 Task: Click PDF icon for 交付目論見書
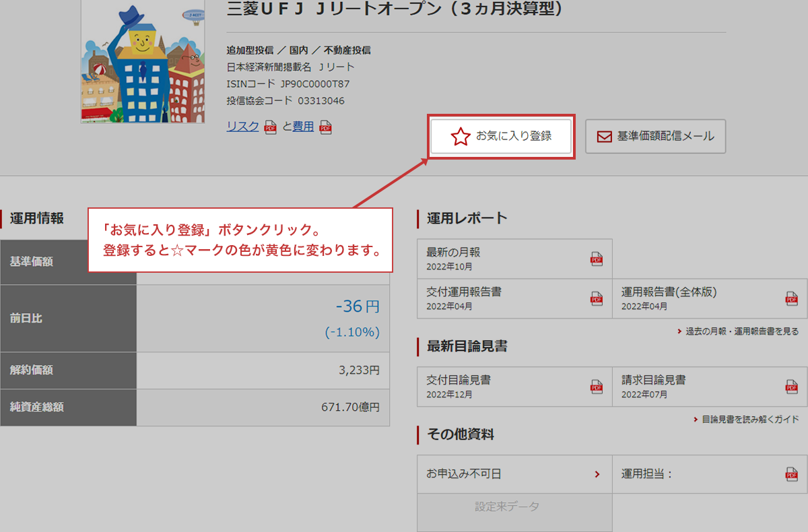click(597, 387)
